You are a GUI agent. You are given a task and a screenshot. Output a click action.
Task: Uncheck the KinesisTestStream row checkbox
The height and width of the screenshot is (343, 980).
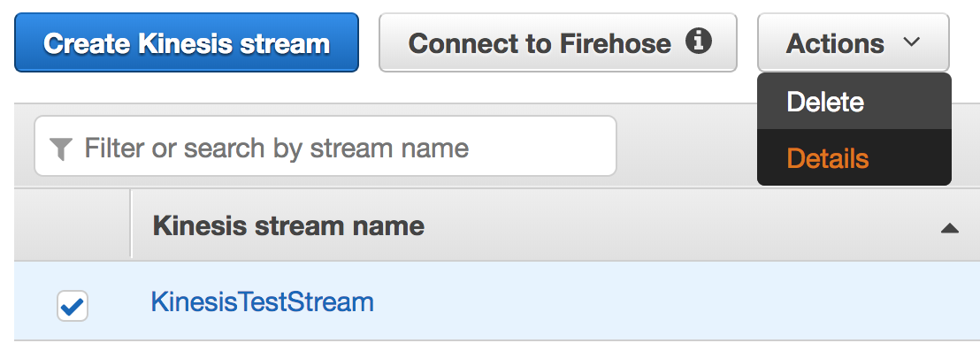coord(73,306)
